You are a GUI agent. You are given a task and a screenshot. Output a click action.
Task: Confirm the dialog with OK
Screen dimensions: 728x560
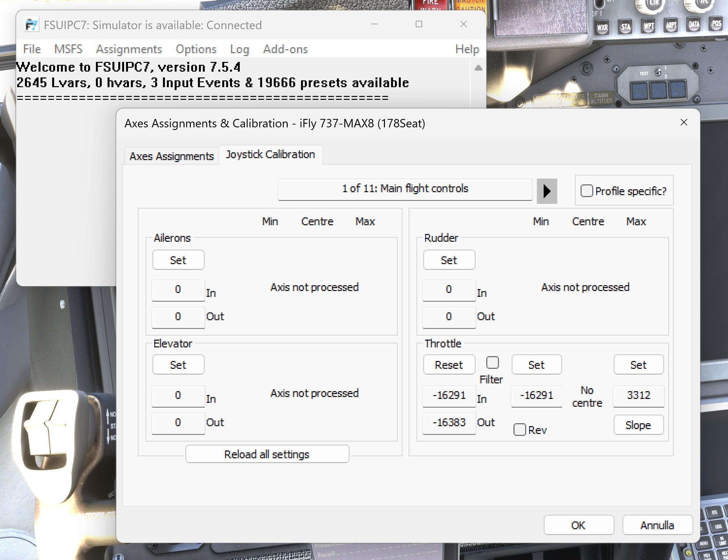click(579, 525)
